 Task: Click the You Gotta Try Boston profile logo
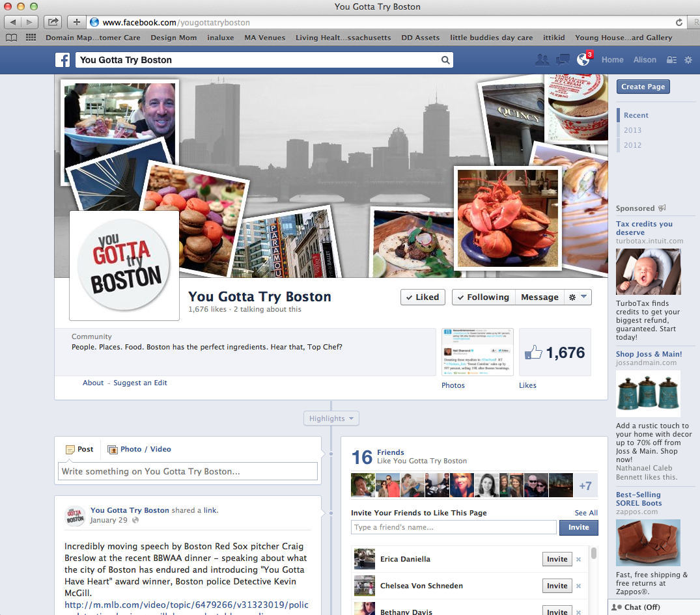(124, 266)
